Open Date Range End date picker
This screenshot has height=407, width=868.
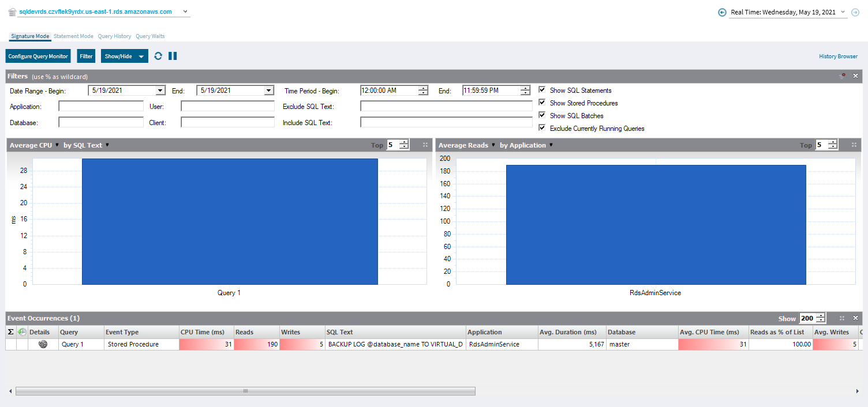tap(268, 91)
